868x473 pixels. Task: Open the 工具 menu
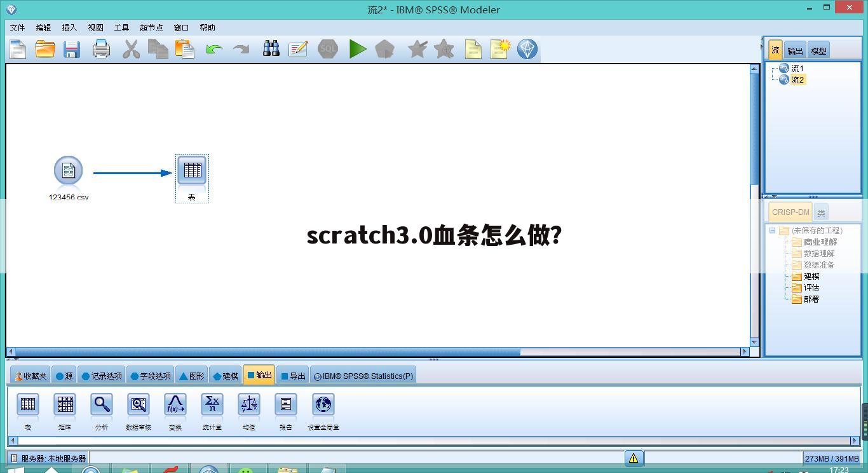(x=121, y=27)
